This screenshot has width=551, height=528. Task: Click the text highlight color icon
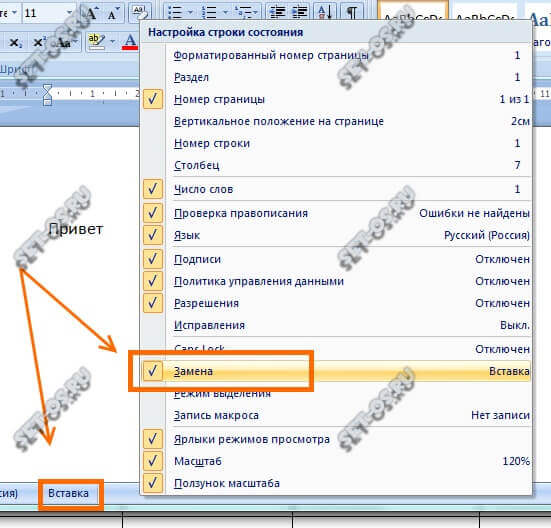pos(96,41)
